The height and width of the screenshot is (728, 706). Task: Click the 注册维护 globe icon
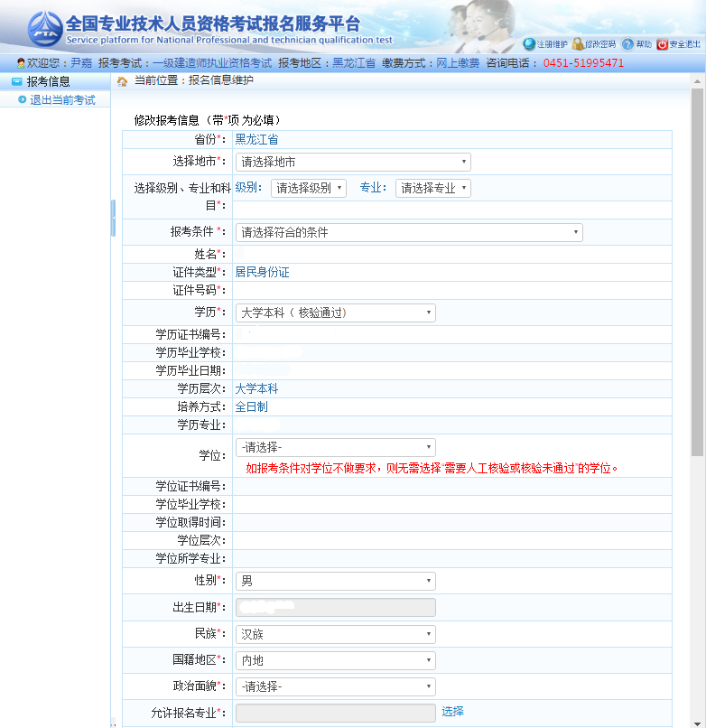[x=529, y=43]
